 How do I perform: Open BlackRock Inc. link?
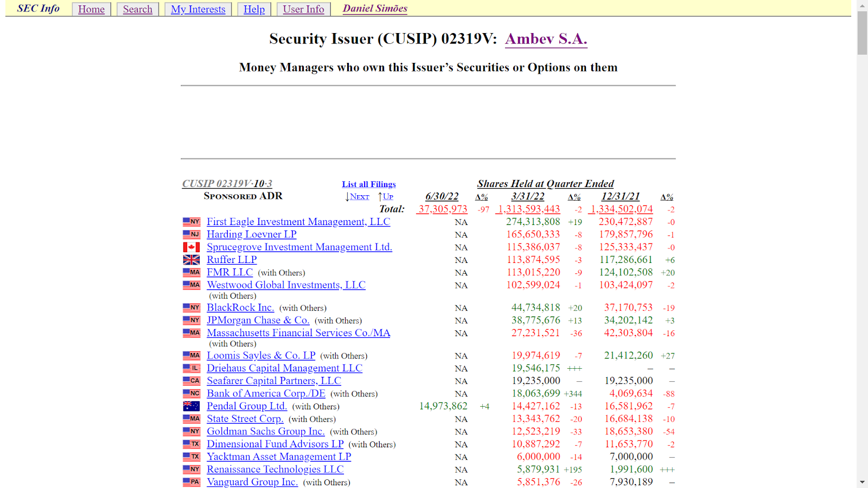pos(240,307)
